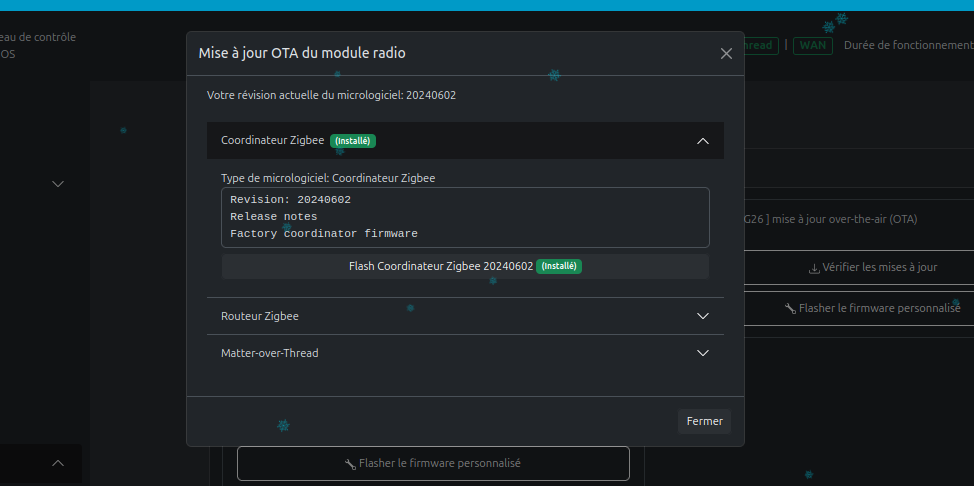Click the Revision release notes text box

(x=465, y=218)
